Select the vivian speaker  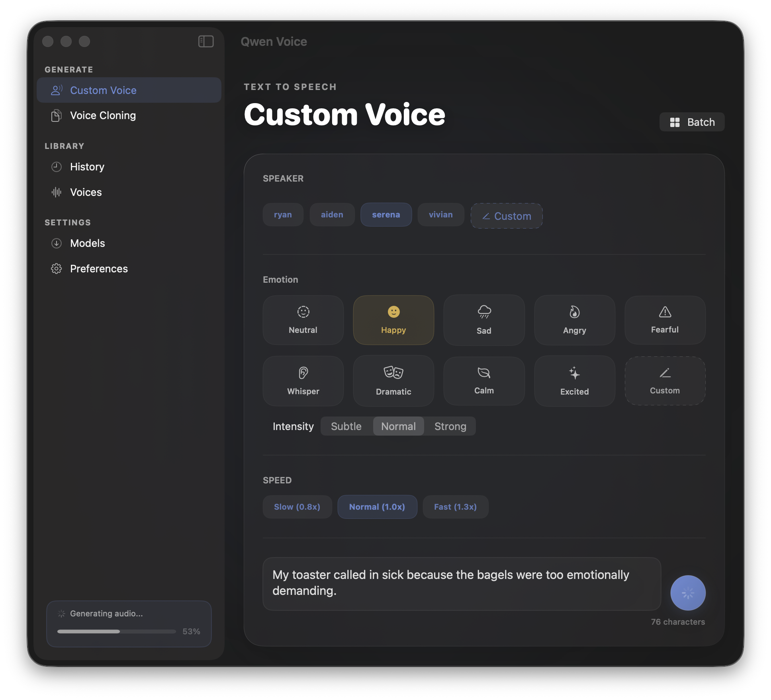pyautogui.click(x=440, y=215)
